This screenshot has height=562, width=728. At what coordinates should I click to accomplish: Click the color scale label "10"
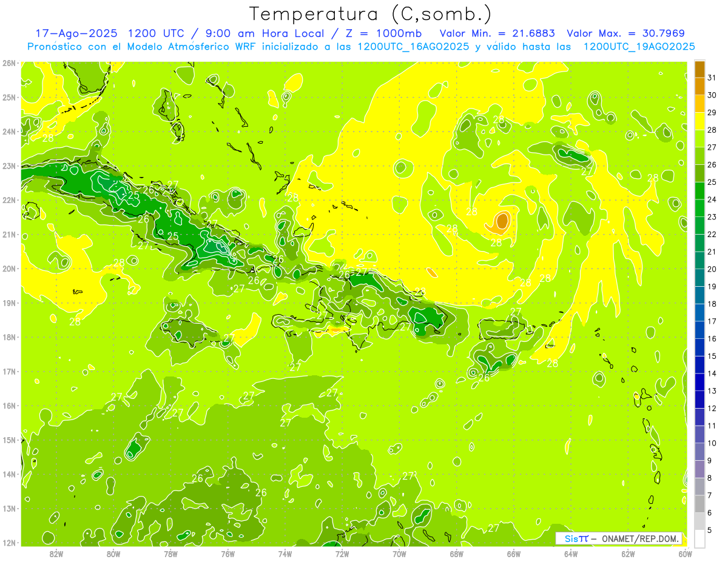click(x=712, y=443)
